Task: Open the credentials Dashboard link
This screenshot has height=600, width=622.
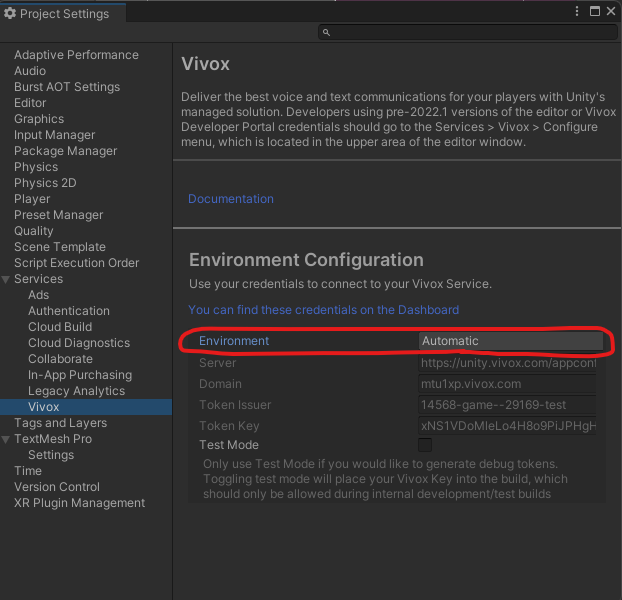Action: pyautogui.click(x=323, y=310)
